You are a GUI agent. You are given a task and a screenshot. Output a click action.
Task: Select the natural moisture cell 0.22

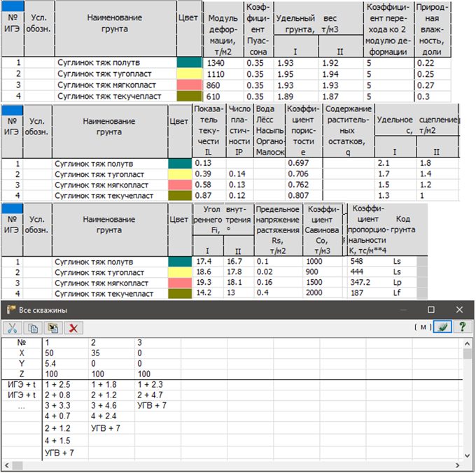click(433, 63)
